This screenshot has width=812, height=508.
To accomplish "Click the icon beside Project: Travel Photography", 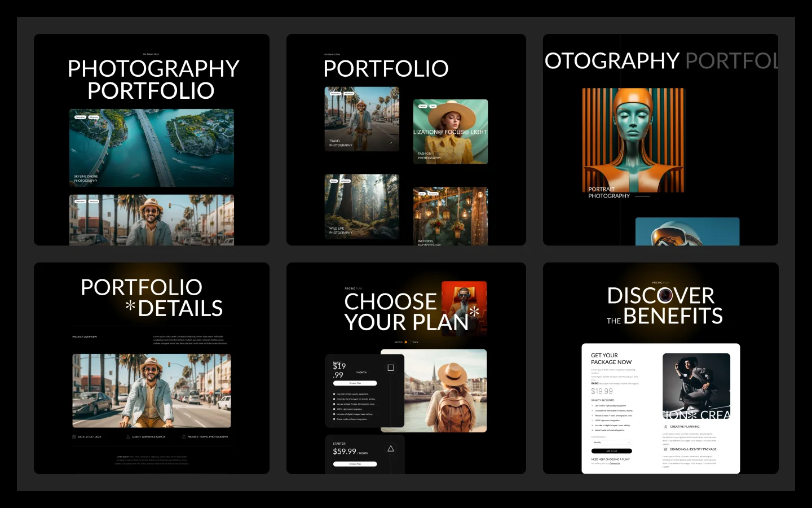I will 184,437.
